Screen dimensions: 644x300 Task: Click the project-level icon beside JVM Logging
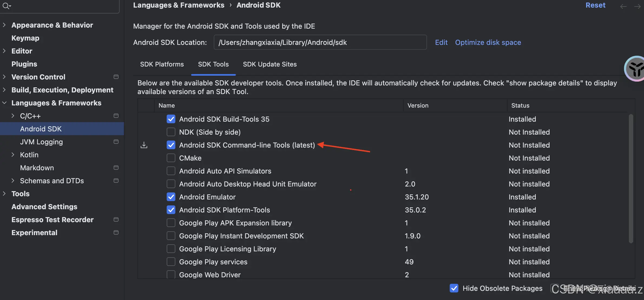pyautogui.click(x=116, y=142)
